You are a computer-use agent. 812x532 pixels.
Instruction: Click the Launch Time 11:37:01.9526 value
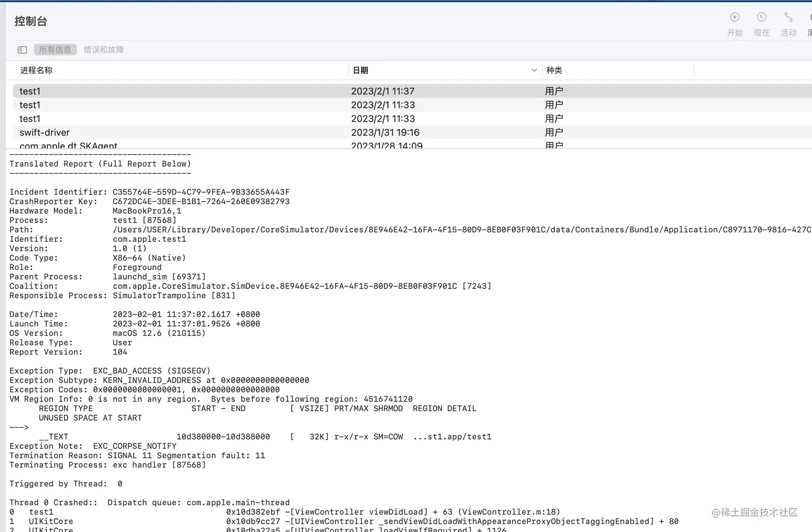[186, 323]
